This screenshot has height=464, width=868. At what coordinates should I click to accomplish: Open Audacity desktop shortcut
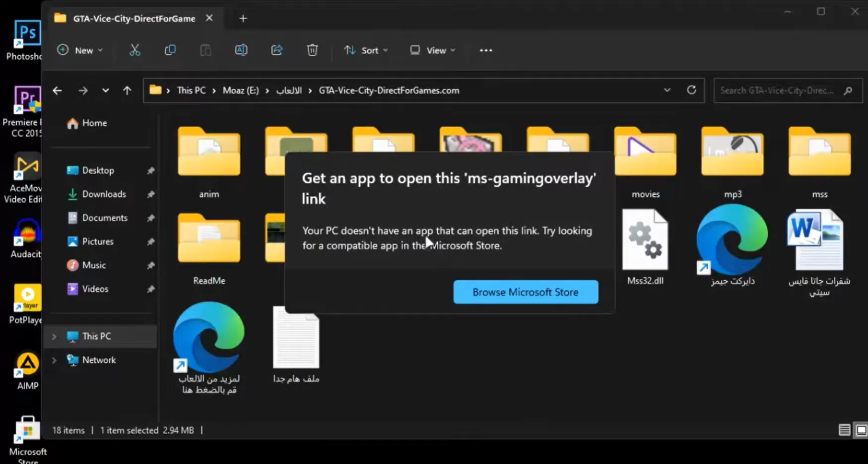click(26, 239)
